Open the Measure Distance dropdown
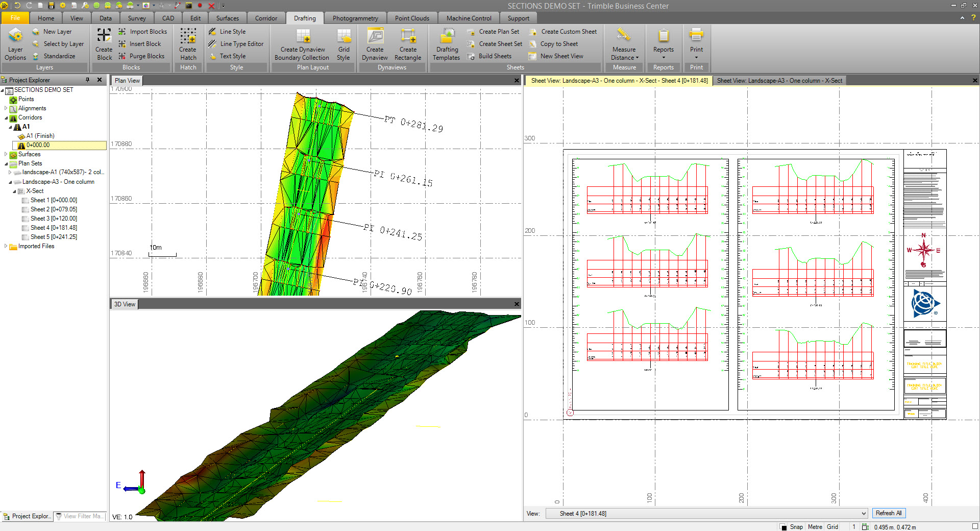Viewport: 980px width, 531px height. [x=624, y=44]
